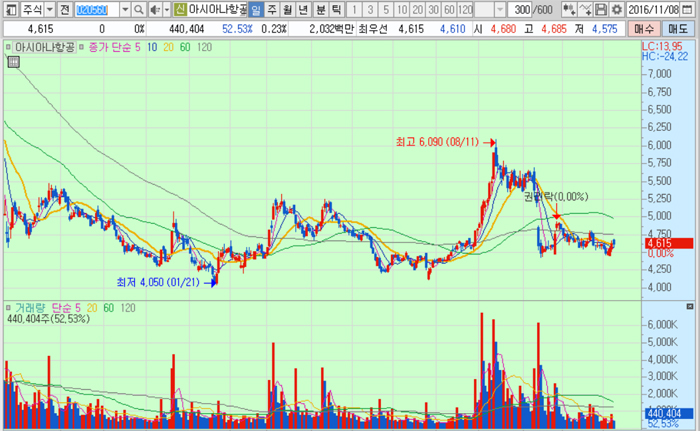Switch chart to 주 (weekly) period
The height and width of the screenshot is (431, 700).
[x=272, y=9]
